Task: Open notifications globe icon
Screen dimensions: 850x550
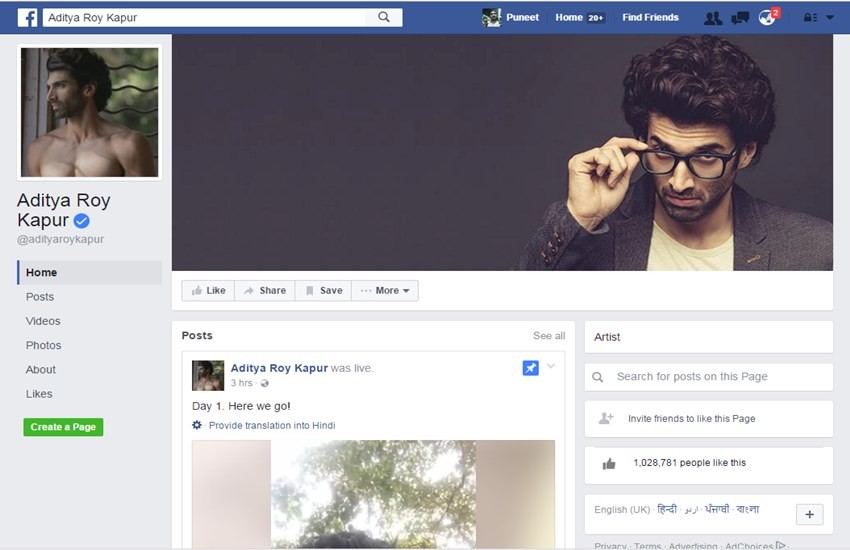Action: pos(767,18)
